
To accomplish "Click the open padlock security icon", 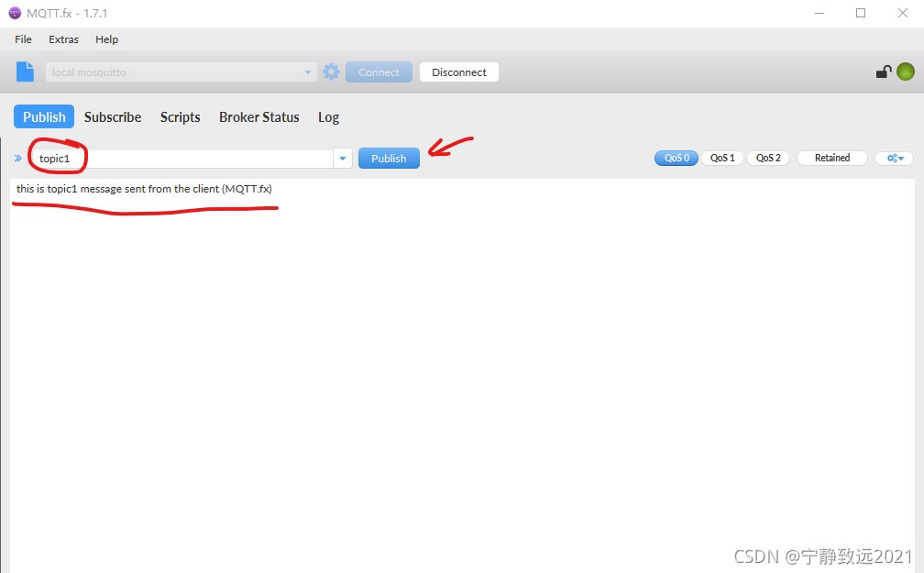I will coord(883,72).
